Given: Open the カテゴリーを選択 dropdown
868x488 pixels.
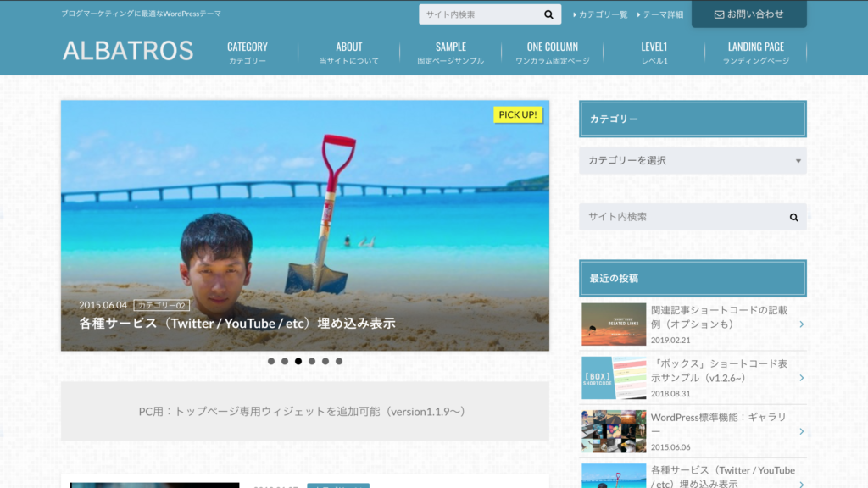Looking at the screenshot, I should pyautogui.click(x=693, y=160).
